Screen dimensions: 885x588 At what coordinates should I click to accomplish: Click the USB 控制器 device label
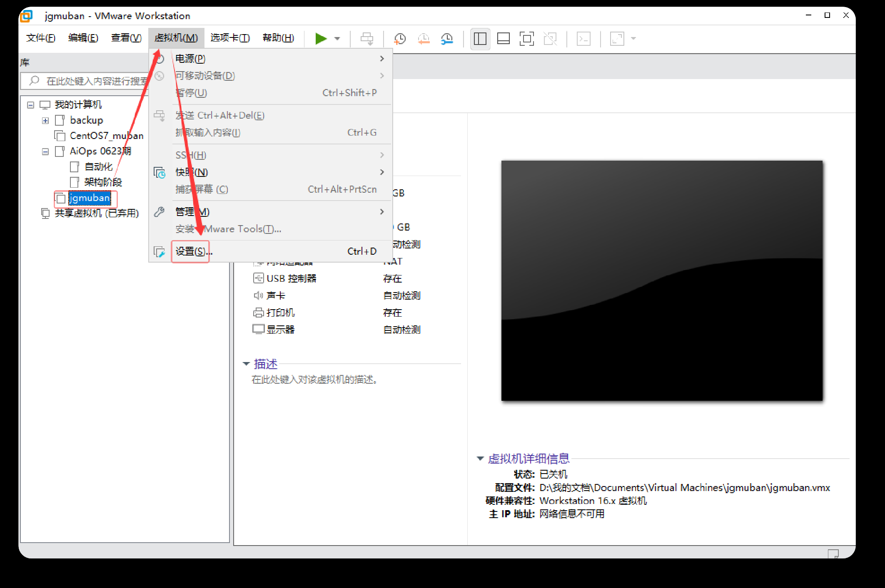point(291,278)
